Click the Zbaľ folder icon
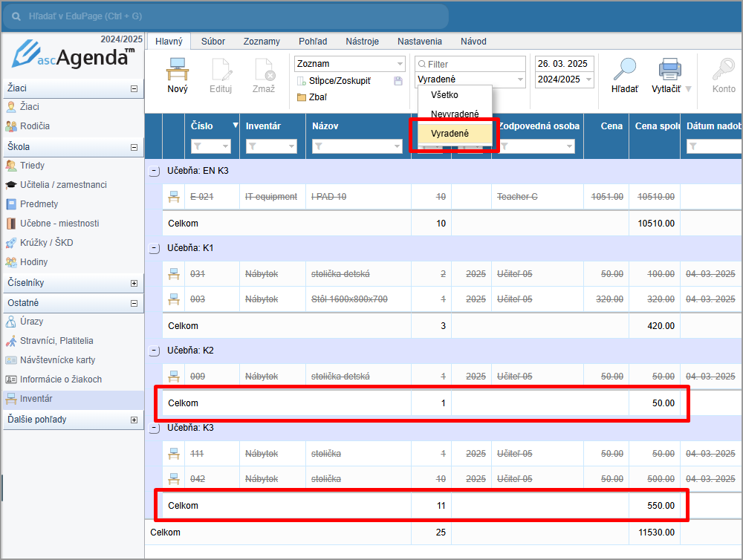This screenshot has height=560, width=743. (302, 97)
